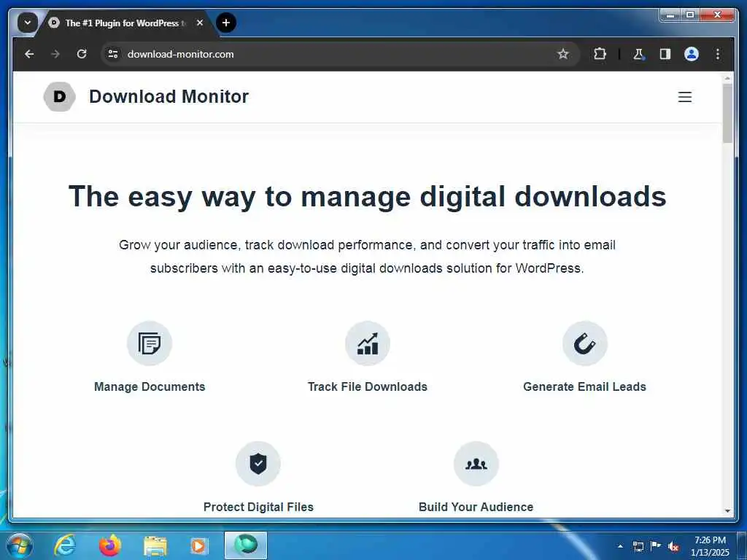Click the muted volume tray icon
This screenshot has width=747, height=560.
click(x=673, y=546)
